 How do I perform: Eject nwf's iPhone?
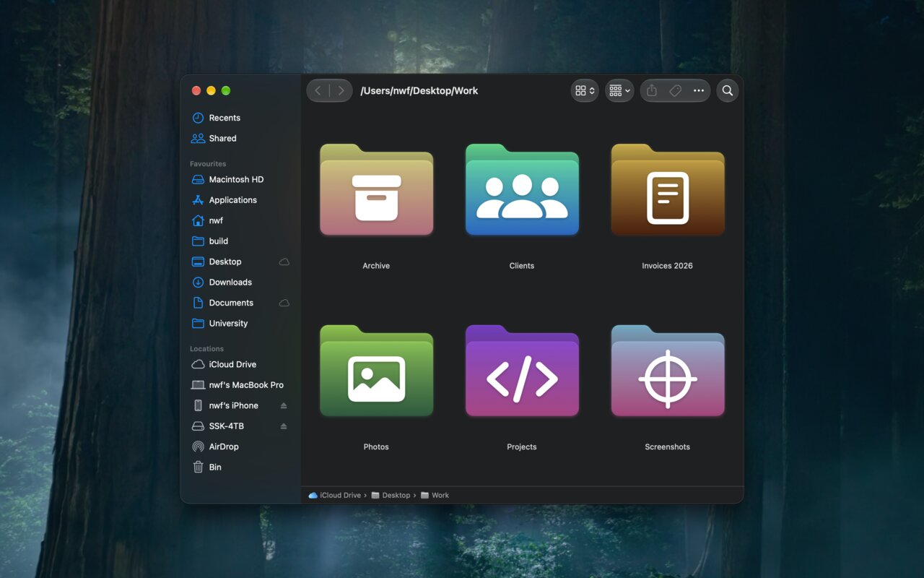(x=284, y=406)
